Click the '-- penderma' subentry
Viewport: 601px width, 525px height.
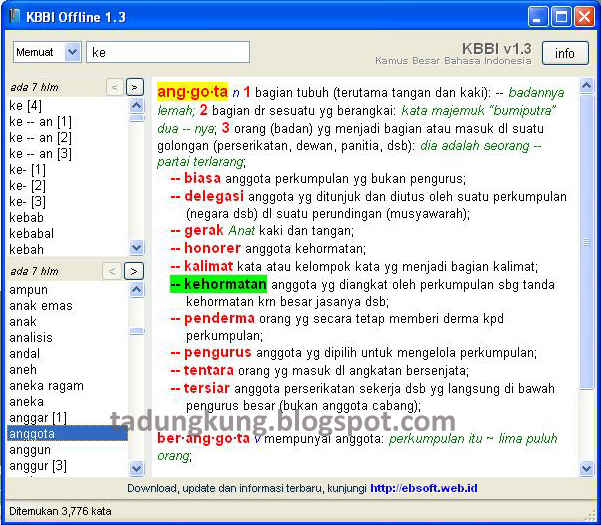tap(212, 318)
